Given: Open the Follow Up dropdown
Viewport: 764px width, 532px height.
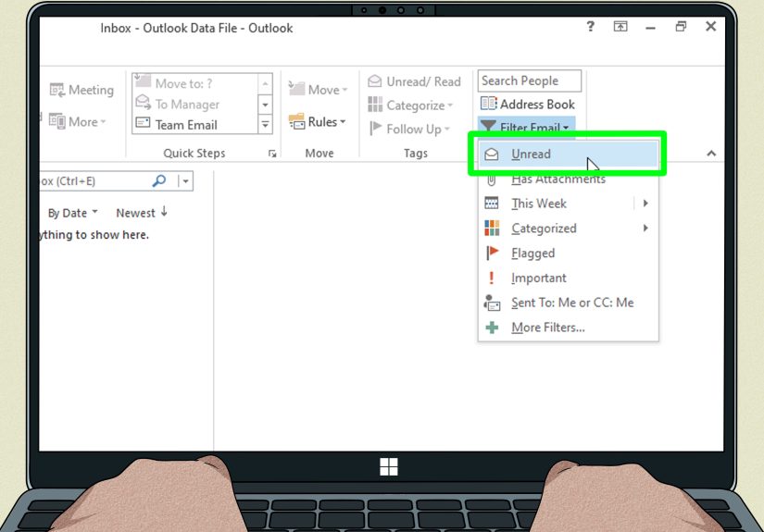Looking at the screenshot, I should 409,129.
